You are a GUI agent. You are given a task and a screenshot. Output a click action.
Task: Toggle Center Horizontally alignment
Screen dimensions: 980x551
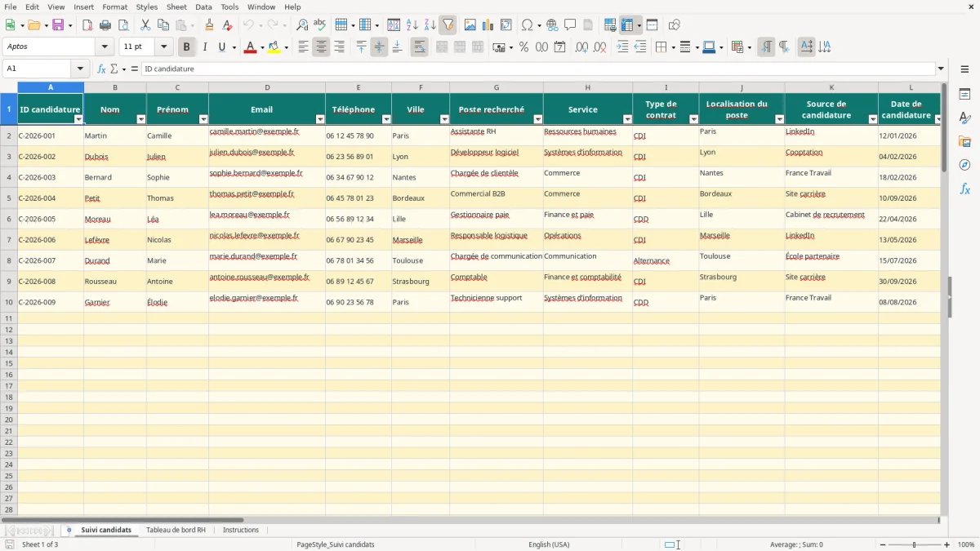(x=321, y=47)
